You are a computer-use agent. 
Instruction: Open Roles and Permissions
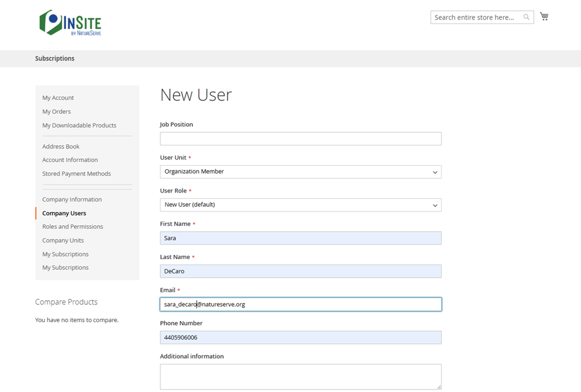pos(73,226)
